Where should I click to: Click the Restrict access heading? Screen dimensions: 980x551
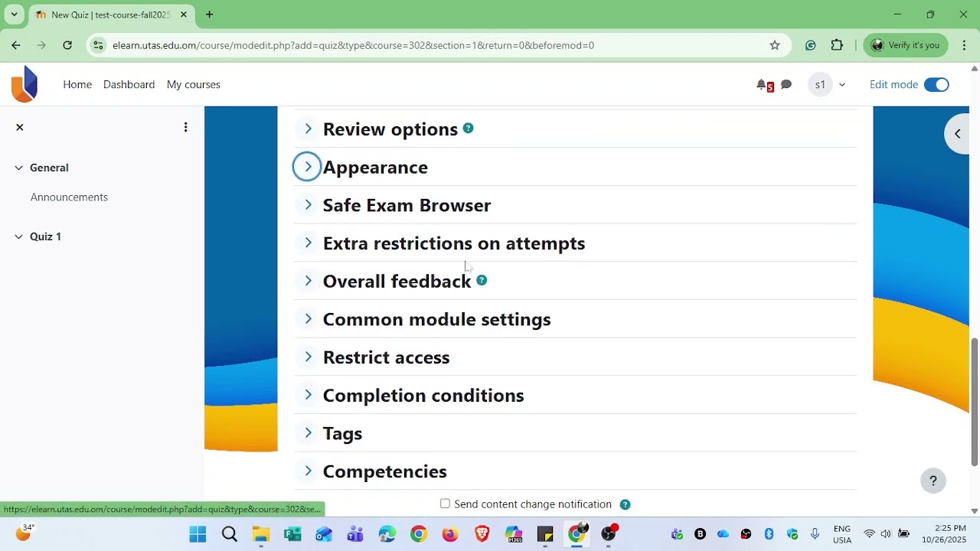click(x=386, y=357)
